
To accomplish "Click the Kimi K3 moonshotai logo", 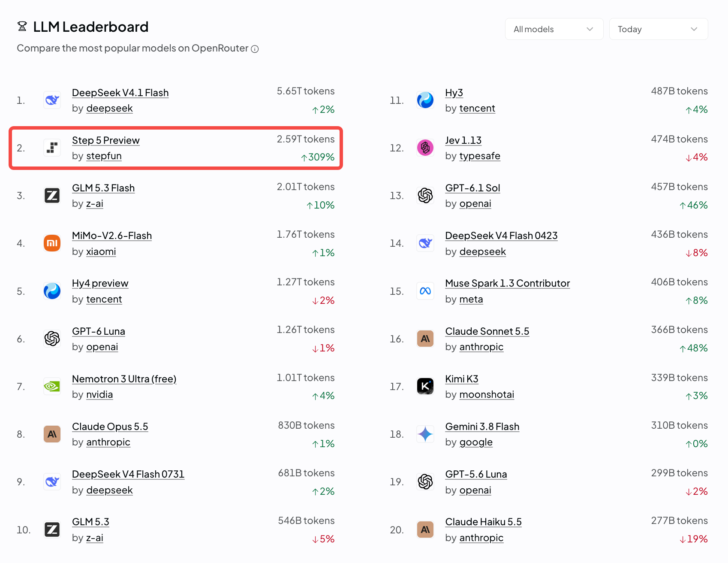I will coord(425,387).
